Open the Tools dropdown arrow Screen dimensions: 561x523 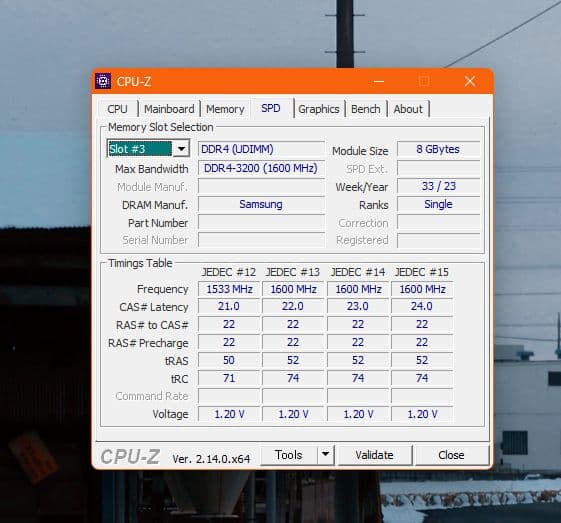(x=325, y=455)
